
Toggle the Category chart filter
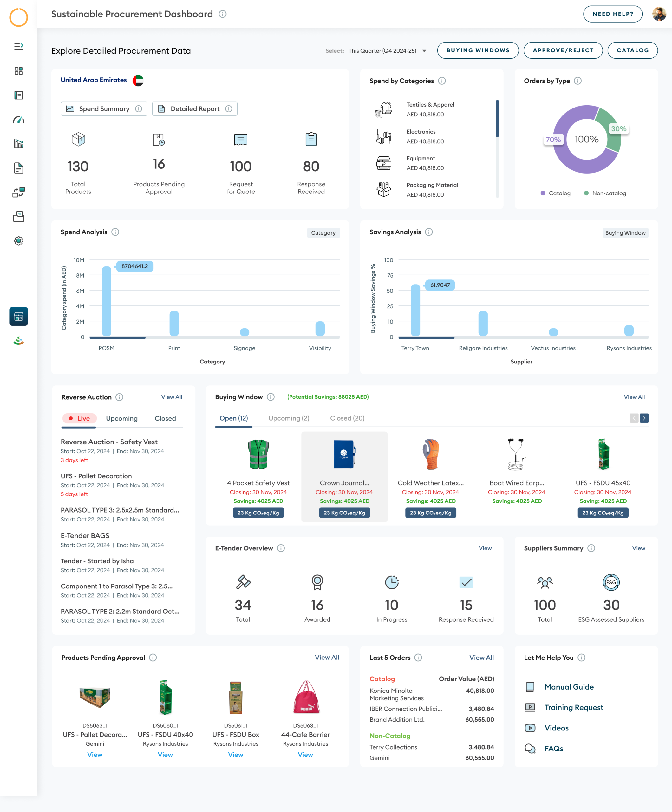point(323,233)
